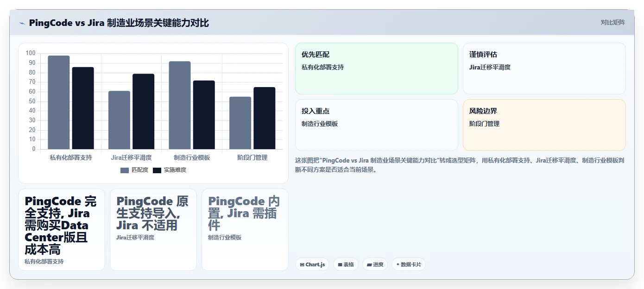Click the icon inside 表格 chip
644x289 pixels.
(x=340, y=265)
